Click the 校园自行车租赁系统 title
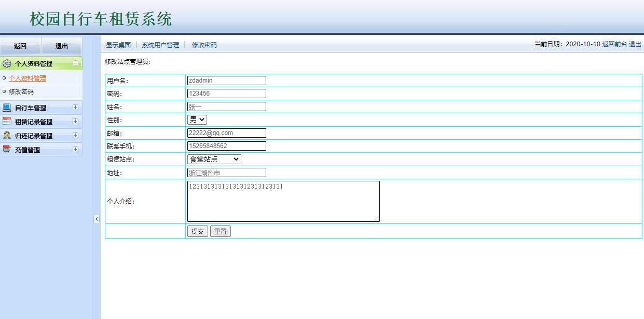This screenshot has height=319, width=644. pyautogui.click(x=101, y=19)
